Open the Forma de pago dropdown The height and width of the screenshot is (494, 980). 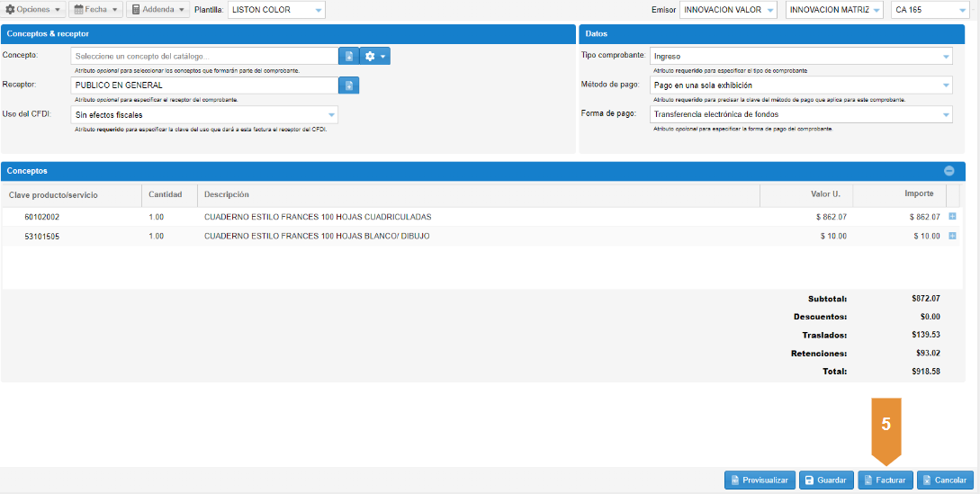pyautogui.click(x=801, y=114)
